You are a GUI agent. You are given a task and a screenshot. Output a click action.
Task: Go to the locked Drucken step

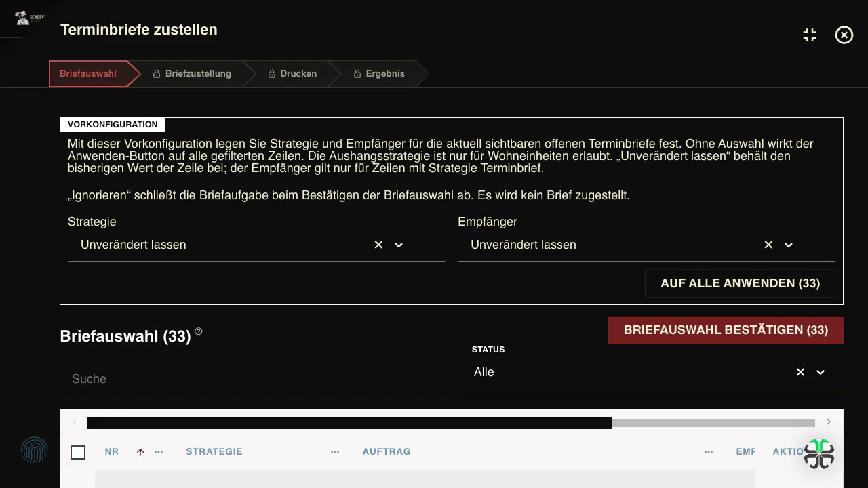click(x=292, y=74)
